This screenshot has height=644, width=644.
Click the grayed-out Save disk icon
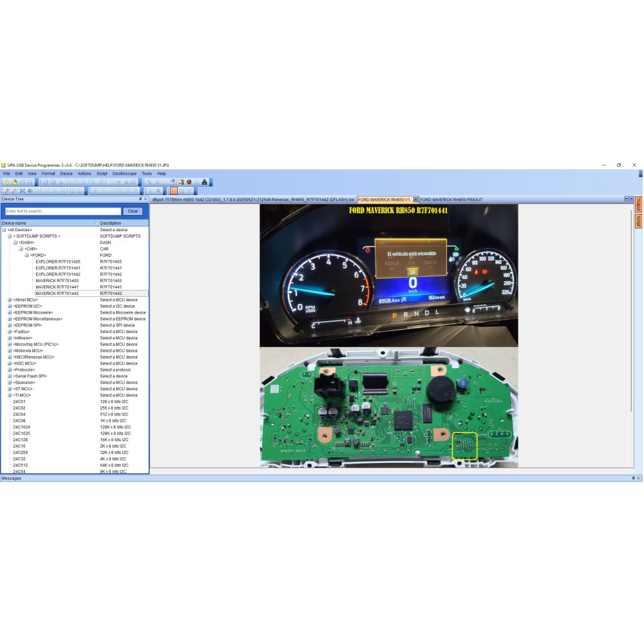(x=22, y=182)
